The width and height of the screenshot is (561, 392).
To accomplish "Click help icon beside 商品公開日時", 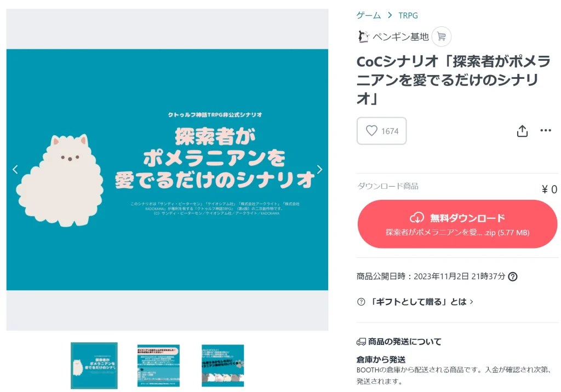I will click(x=513, y=276).
